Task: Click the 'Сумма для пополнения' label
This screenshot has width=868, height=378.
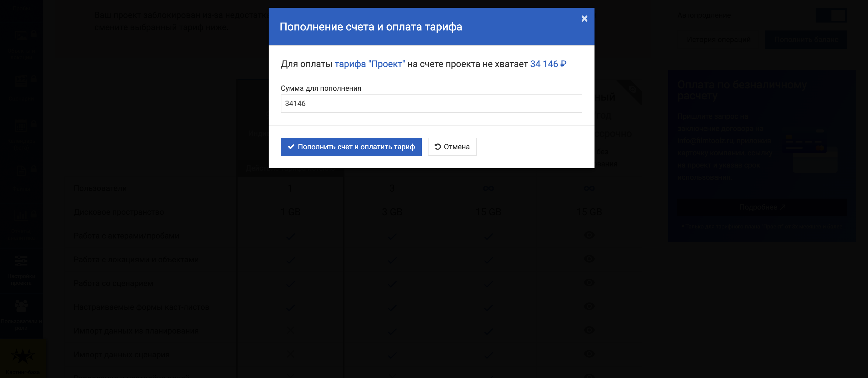Action: coord(321,88)
